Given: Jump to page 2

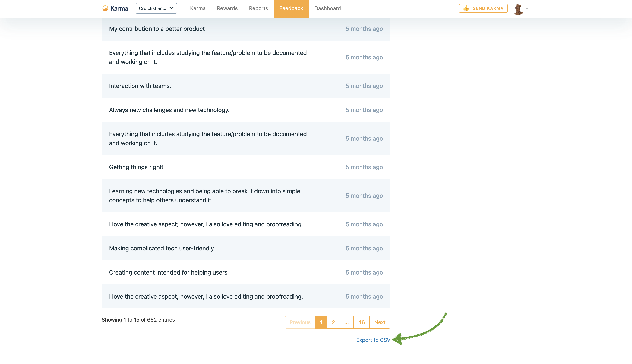Looking at the screenshot, I should pos(333,322).
